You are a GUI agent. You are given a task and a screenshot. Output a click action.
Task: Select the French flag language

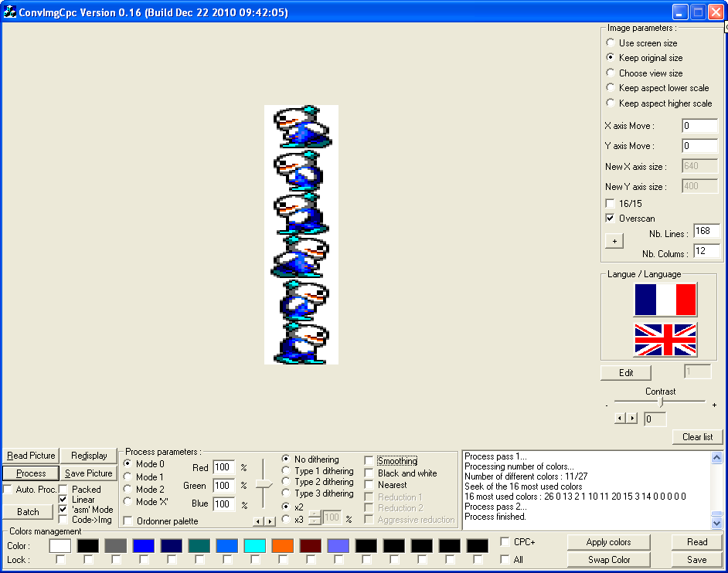click(665, 300)
